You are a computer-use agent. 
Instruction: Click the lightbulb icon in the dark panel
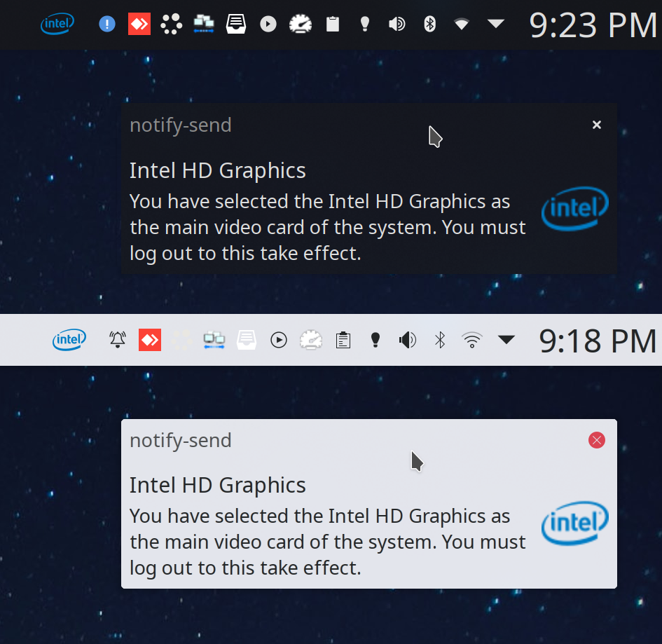[365, 24]
